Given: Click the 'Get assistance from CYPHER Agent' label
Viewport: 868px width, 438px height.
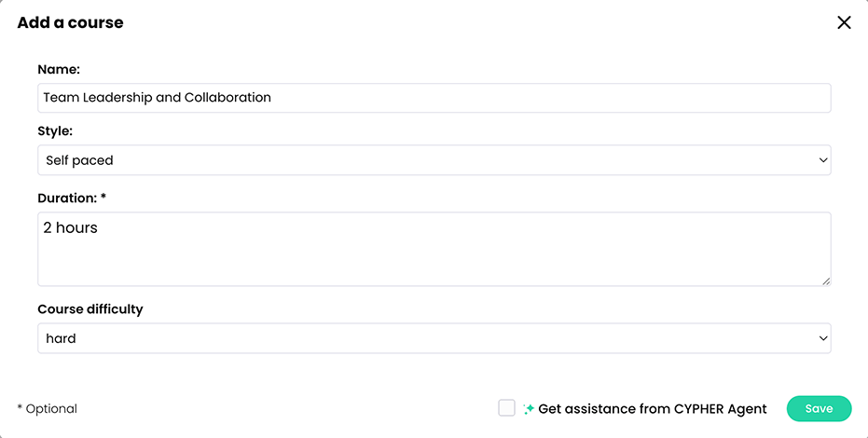Looking at the screenshot, I should 652,409.
